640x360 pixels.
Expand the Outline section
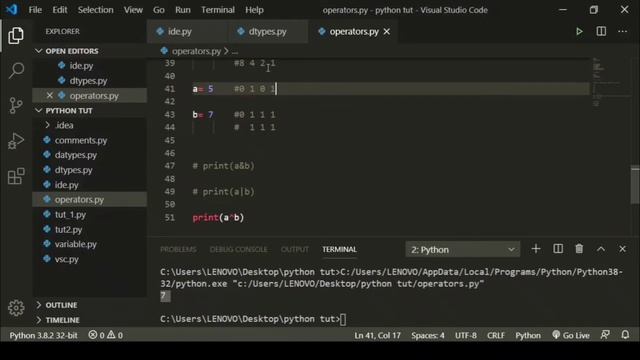tap(89, 305)
